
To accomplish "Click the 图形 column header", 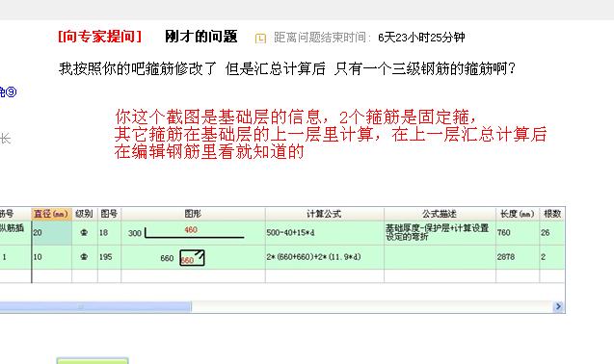I will [x=193, y=214].
